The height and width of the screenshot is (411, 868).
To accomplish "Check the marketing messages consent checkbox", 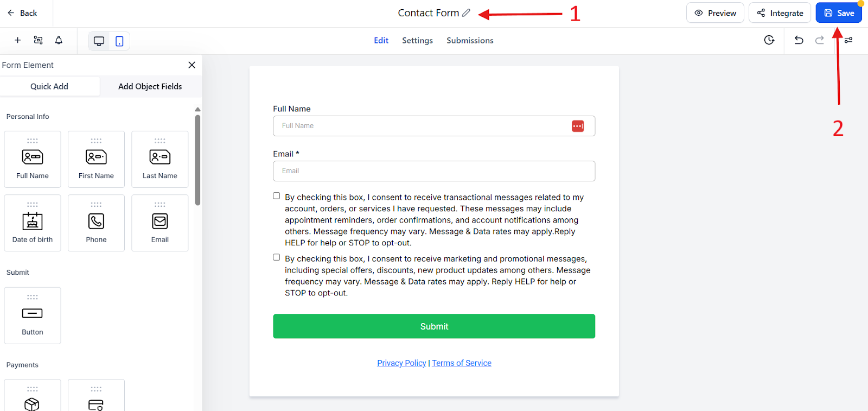I will coord(276,257).
